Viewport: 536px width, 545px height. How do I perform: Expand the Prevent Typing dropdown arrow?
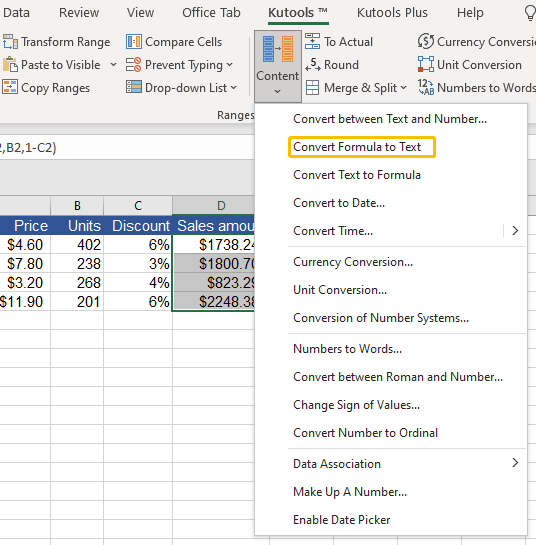click(229, 65)
